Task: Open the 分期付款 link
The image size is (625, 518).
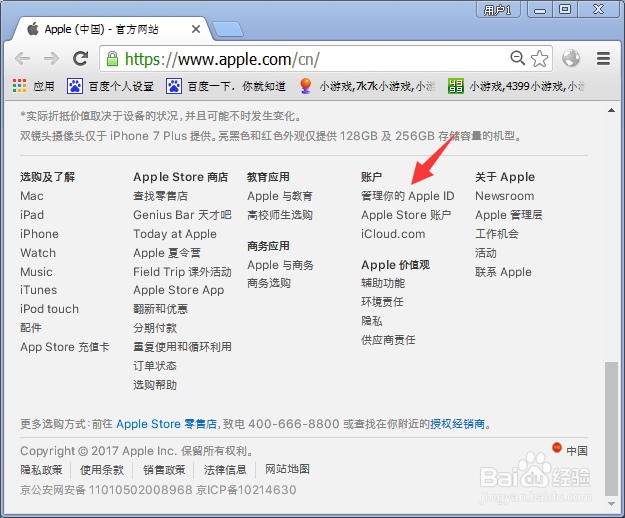Action: pos(155,328)
